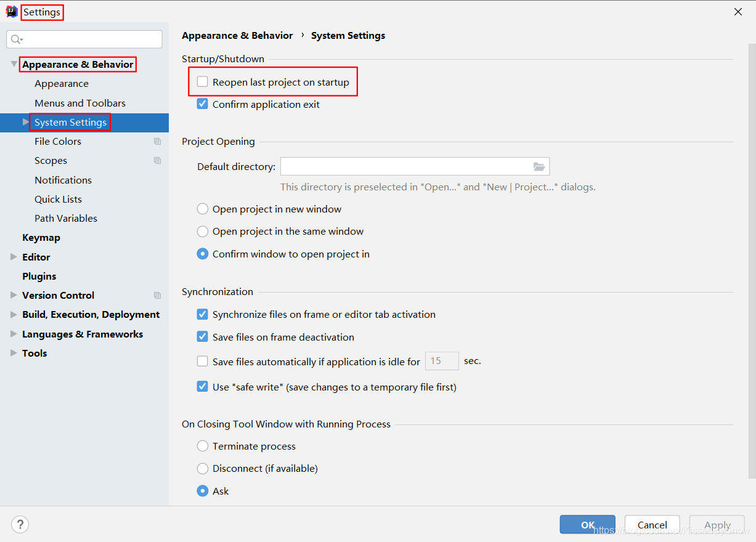Open Quick Lists settings

tap(58, 199)
